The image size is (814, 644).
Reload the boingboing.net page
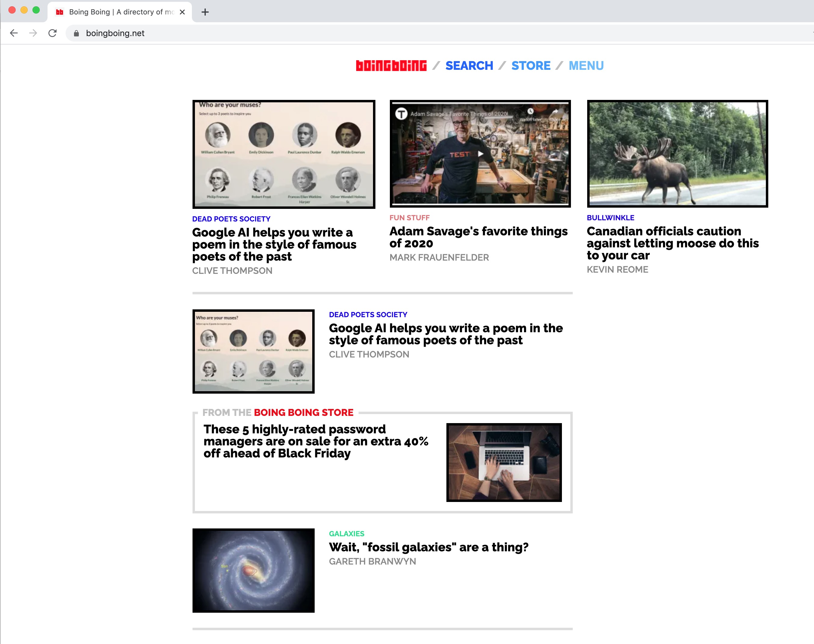click(x=52, y=33)
